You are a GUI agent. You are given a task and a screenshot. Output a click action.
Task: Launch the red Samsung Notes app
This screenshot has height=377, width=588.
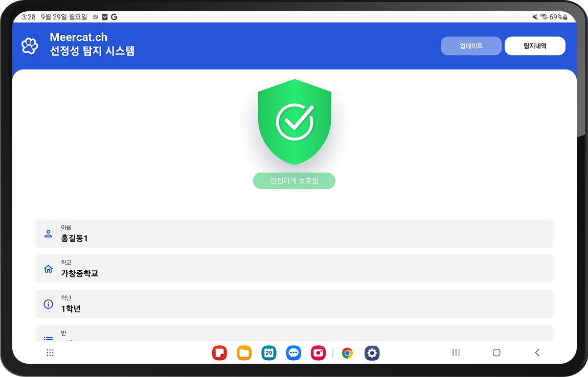click(219, 353)
